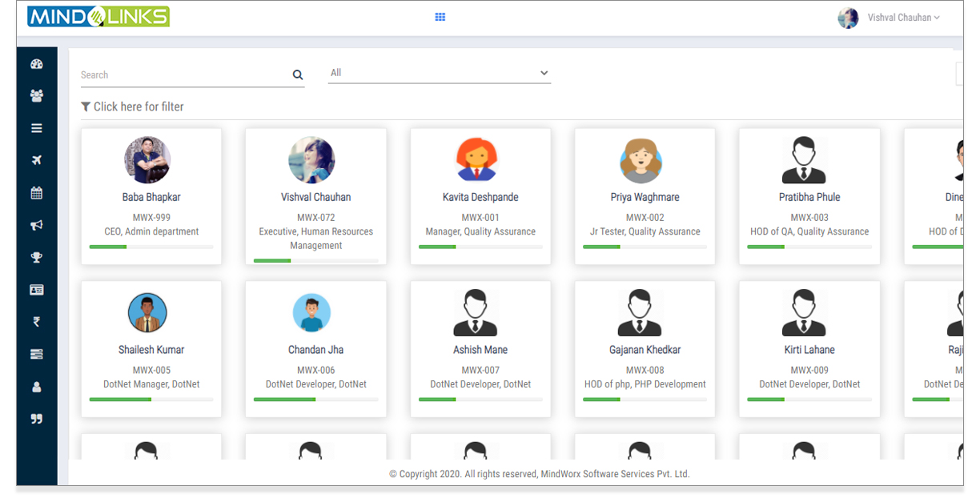The image size is (980, 502).
Task: Open Pratibha Phule name link
Action: tap(809, 197)
